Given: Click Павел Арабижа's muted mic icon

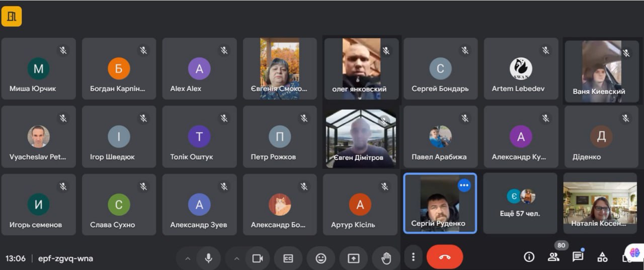Looking at the screenshot, I should [x=465, y=118].
